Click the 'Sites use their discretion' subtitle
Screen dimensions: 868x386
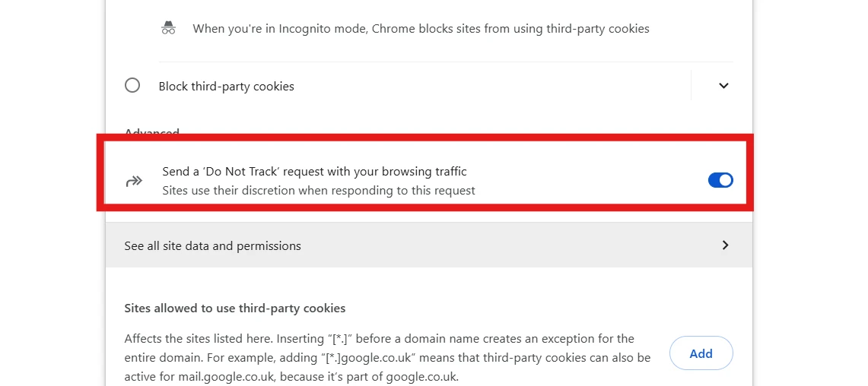point(319,191)
